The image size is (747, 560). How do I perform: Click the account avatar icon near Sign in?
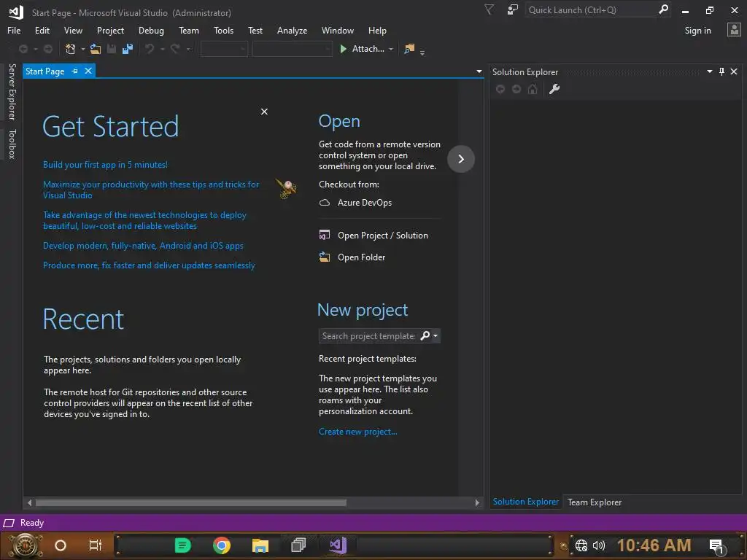click(734, 30)
